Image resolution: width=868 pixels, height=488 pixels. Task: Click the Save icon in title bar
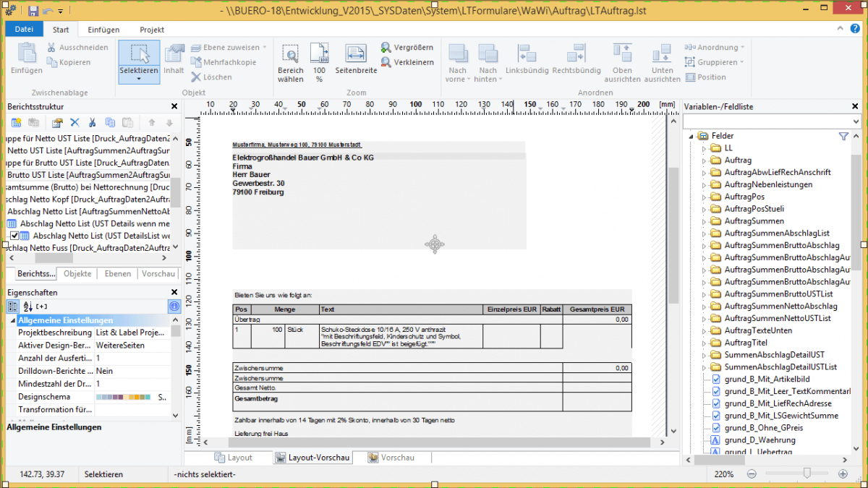33,11
